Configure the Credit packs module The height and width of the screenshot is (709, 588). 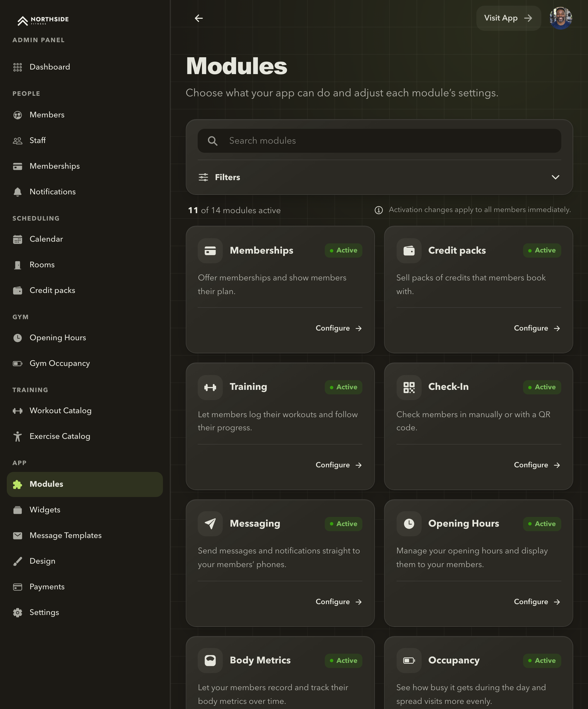(537, 328)
